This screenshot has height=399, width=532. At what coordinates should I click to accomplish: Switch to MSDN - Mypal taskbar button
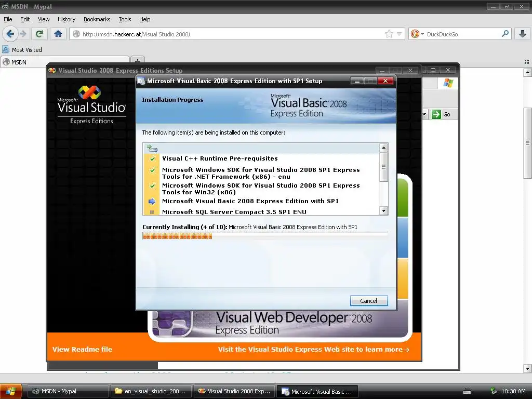68,391
